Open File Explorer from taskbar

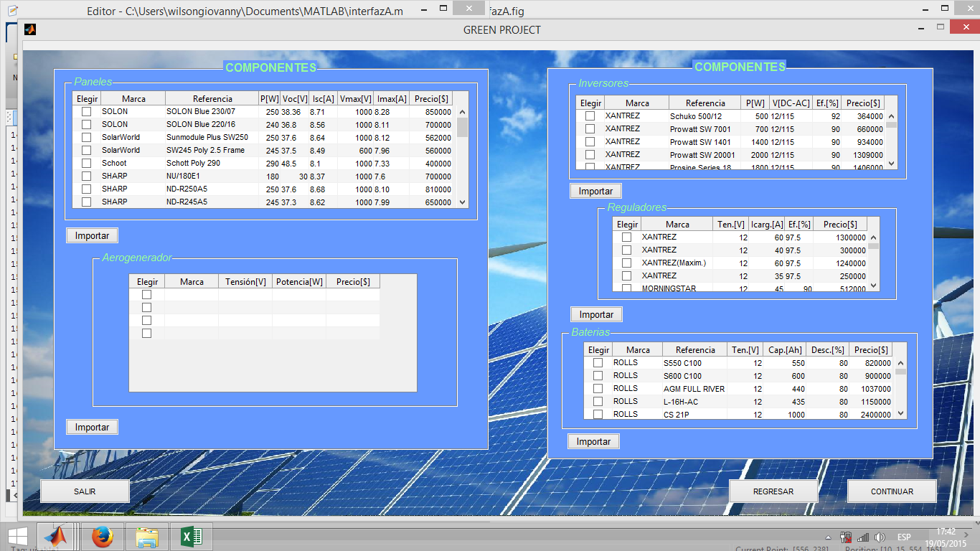click(x=148, y=537)
